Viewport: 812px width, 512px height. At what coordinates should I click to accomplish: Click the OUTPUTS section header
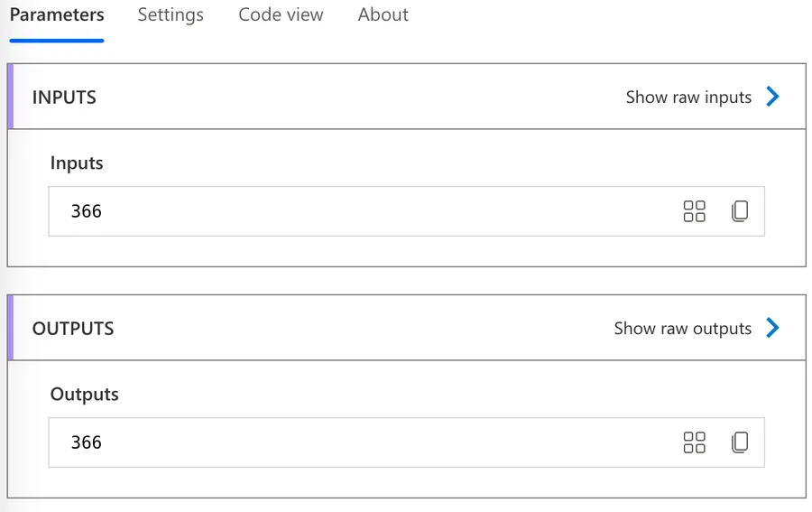pyautogui.click(x=73, y=329)
